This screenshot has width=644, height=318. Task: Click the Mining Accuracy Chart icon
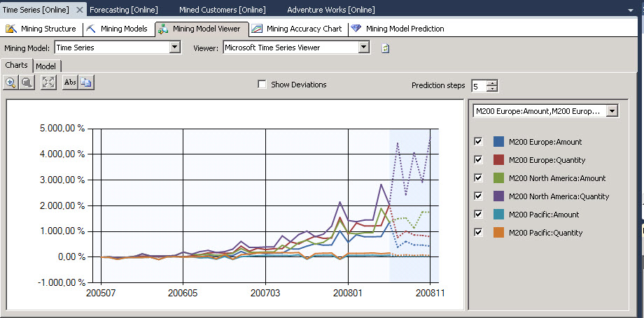257,29
